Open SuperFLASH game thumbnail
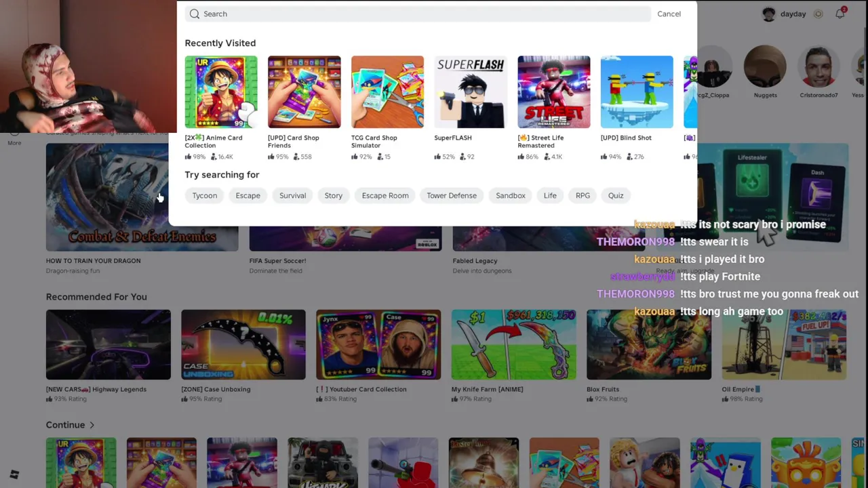The image size is (868, 488). point(471,91)
